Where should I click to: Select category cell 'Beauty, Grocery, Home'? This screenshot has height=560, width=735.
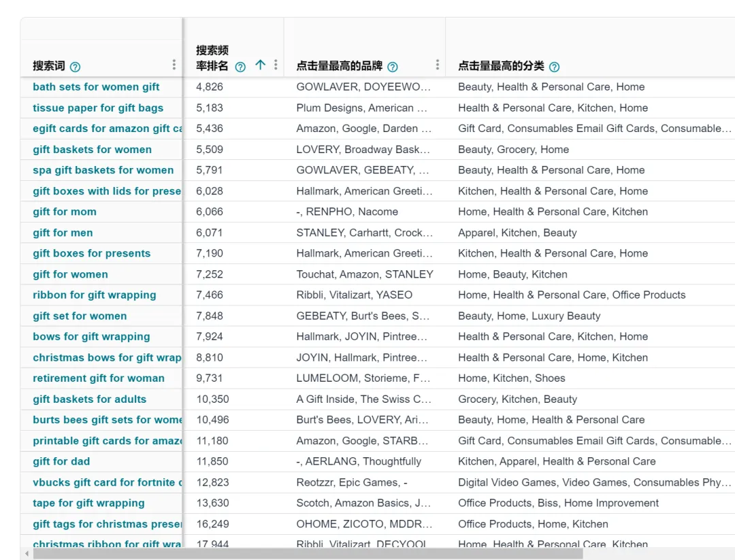tap(513, 150)
